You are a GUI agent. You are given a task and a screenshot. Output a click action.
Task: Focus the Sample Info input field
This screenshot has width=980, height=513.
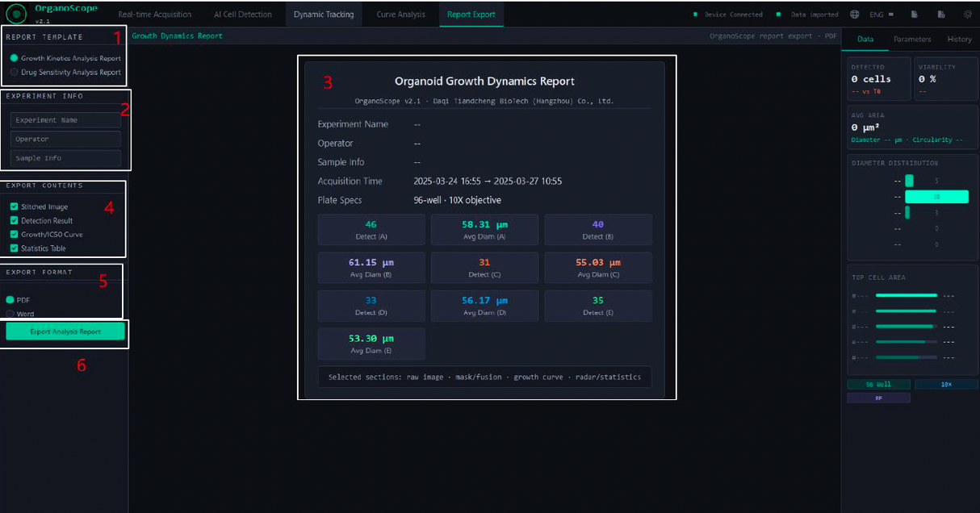(66, 158)
